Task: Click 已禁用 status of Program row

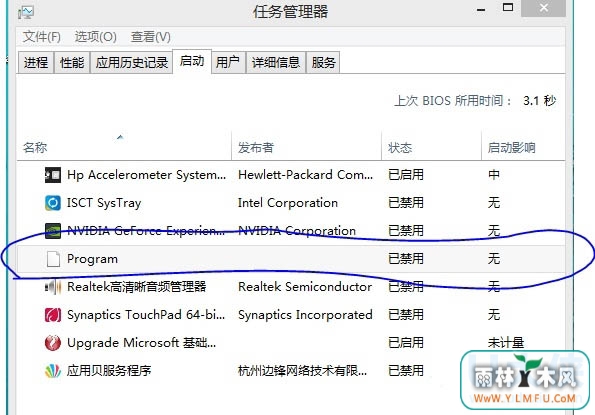Action: [406, 259]
